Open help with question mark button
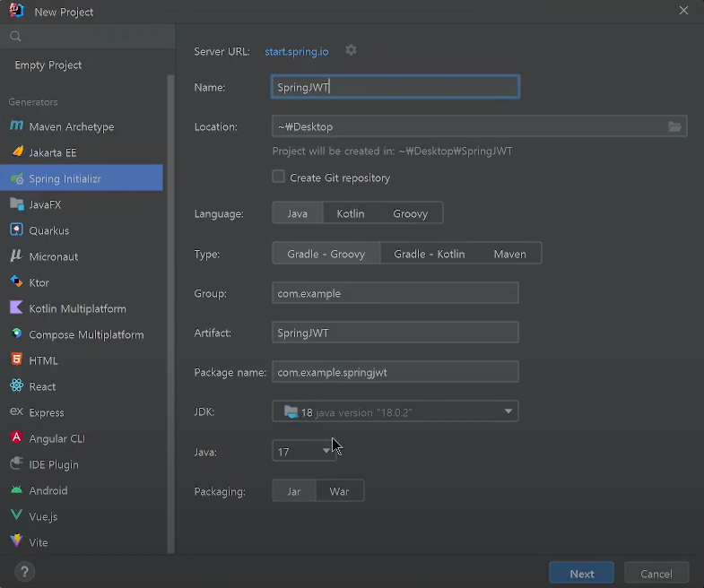Viewport: 704px width, 588px height. 25,572
